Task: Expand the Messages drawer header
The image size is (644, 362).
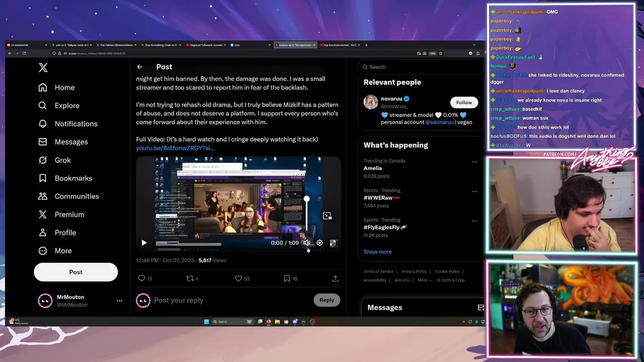Action: [423, 307]
